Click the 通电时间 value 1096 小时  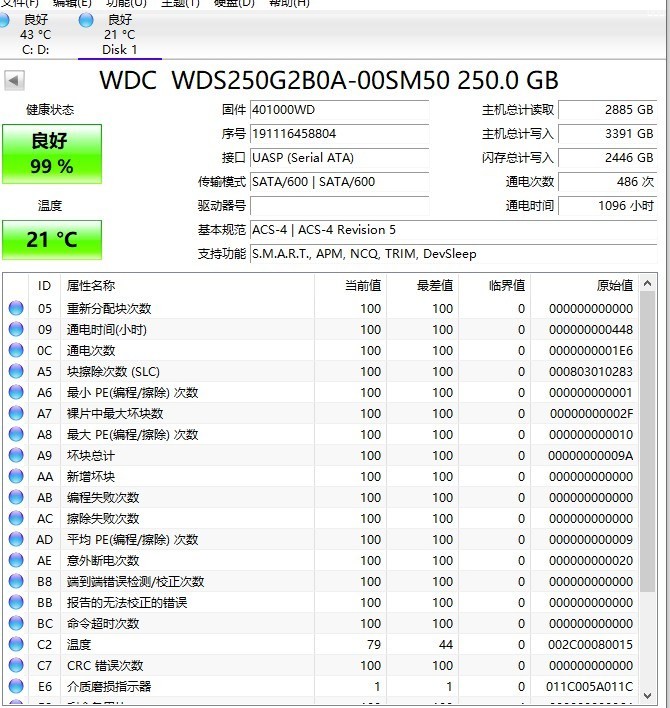click(608, 206)
